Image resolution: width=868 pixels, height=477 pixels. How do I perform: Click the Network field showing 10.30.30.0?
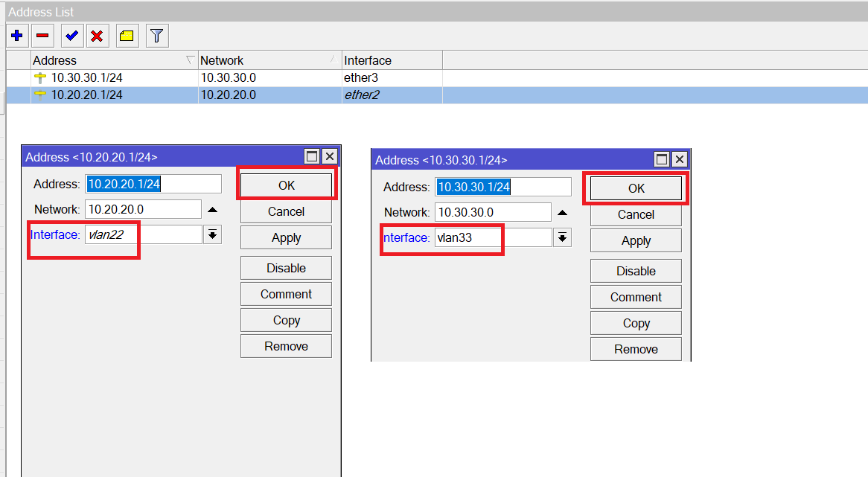(x=494, y=212)
